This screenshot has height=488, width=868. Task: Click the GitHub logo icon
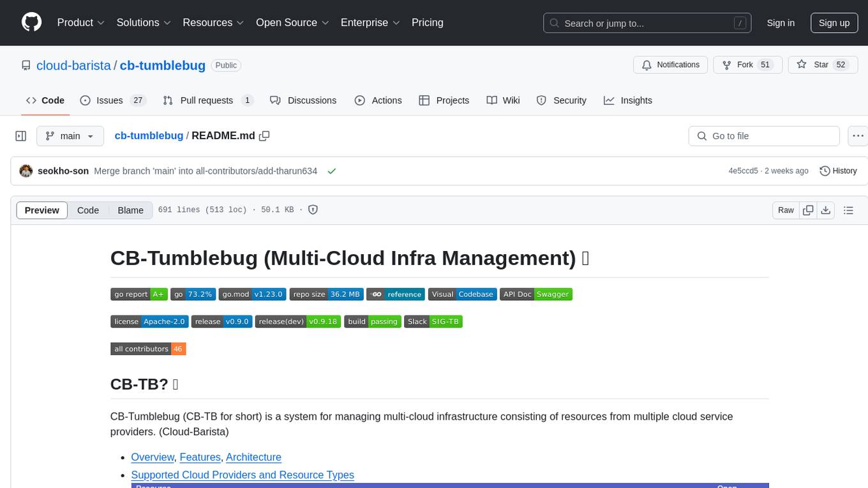coord(31,22)
